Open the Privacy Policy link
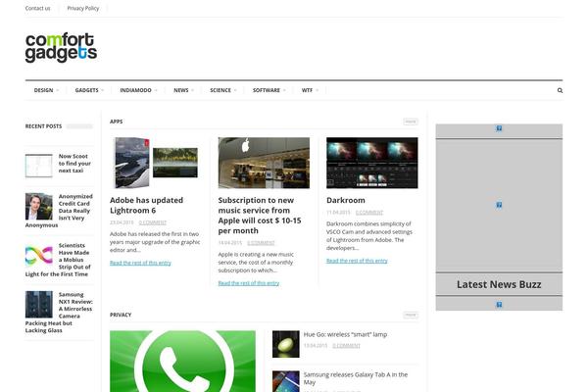This screenshot has width=588, height=392. [x=83, y=8]
